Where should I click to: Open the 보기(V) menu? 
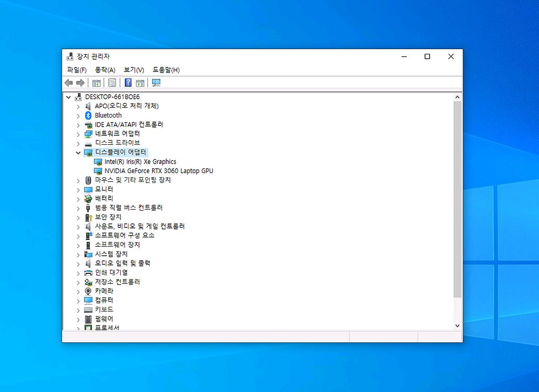tap(134, 70)
